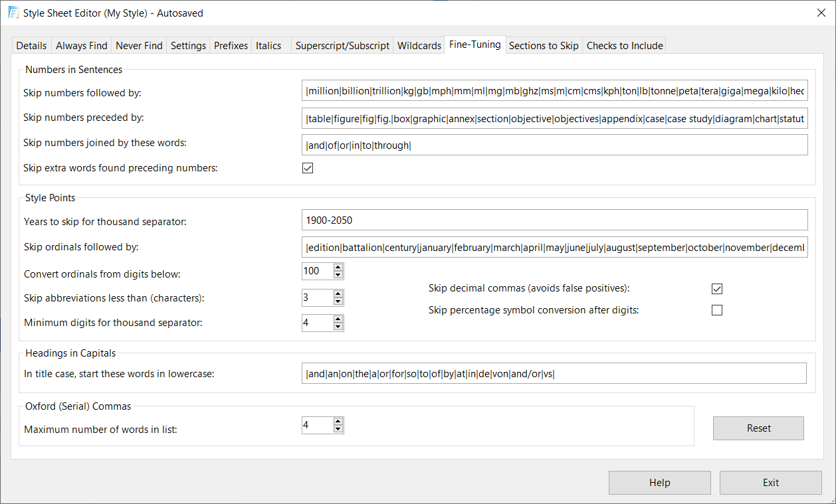Toggle the skip decimal commas checkbox

[x=716, y=289]
